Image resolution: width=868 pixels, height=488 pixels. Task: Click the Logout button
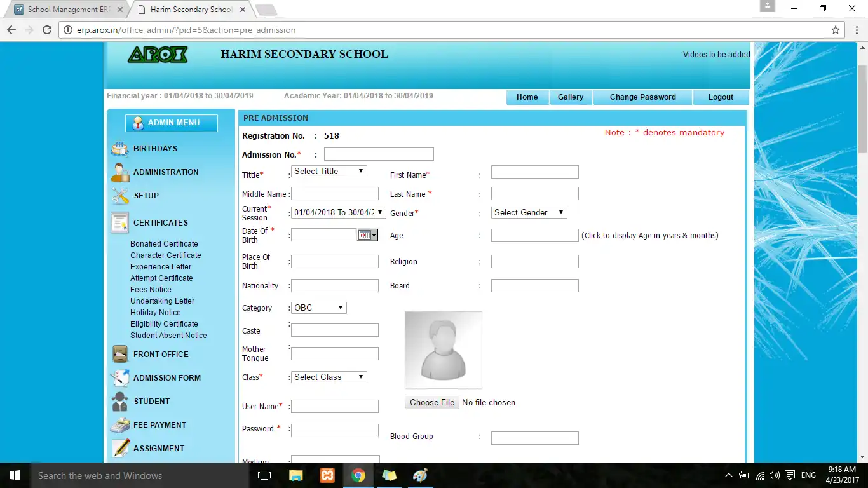pos(720,97)
